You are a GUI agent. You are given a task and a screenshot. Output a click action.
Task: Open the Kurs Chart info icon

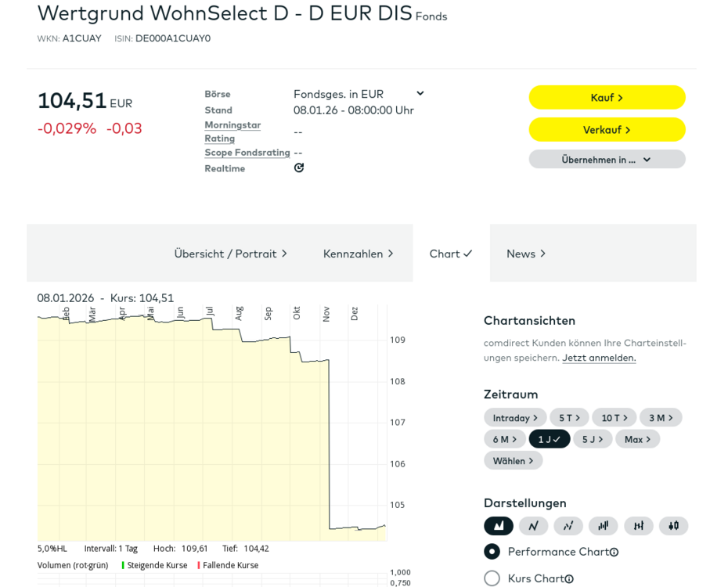[x=569, y=578]
